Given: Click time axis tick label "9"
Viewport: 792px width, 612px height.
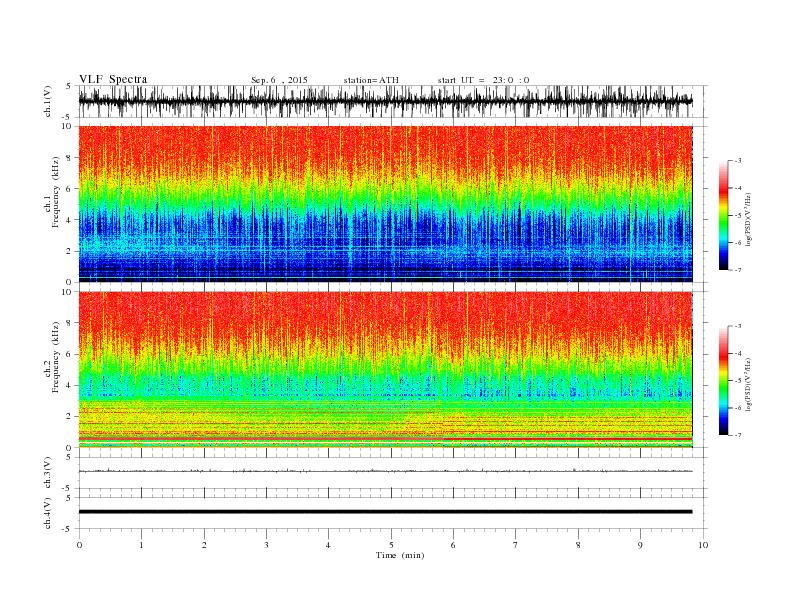Looking at the screenshot, I should click(640, 545).
